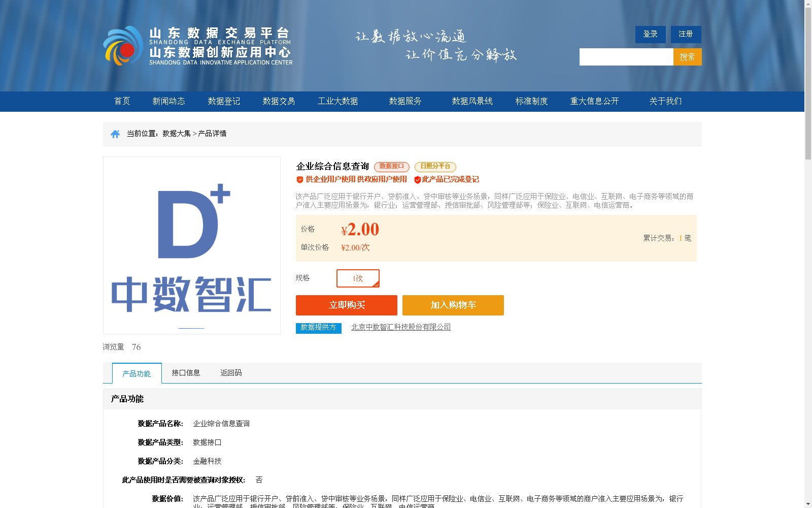Open the 数据风景线 menu item
812x508 pixels.
(472, 101)
